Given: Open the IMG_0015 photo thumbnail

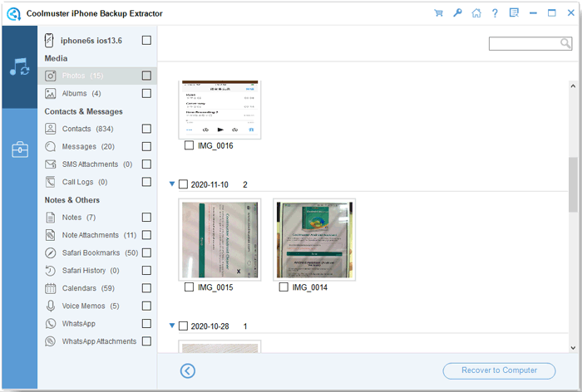Looking at the screenshot, I should coord(219,239).
